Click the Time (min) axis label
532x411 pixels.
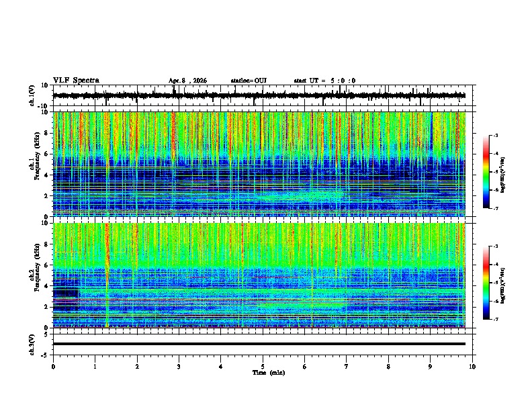coord(269,373)
